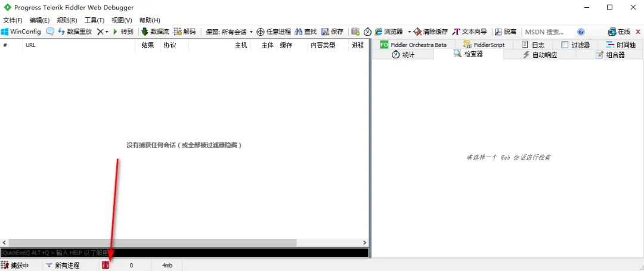This screenshot has height=271, width=644.
Task: Click the 4mb memory status entry
Action: coord(167,265)
